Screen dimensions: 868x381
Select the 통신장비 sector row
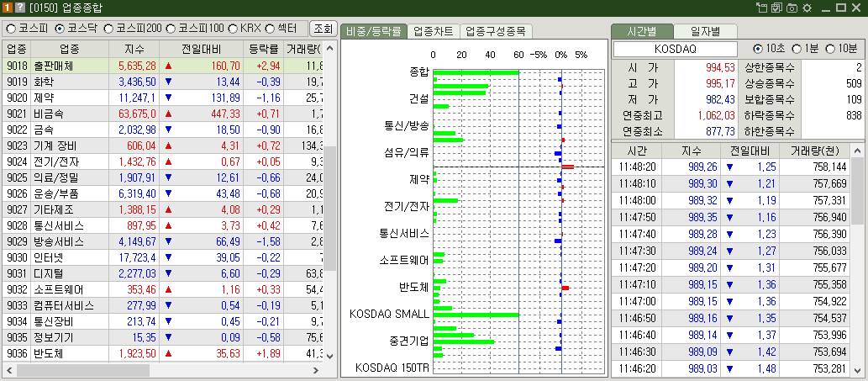pos(163,322)
